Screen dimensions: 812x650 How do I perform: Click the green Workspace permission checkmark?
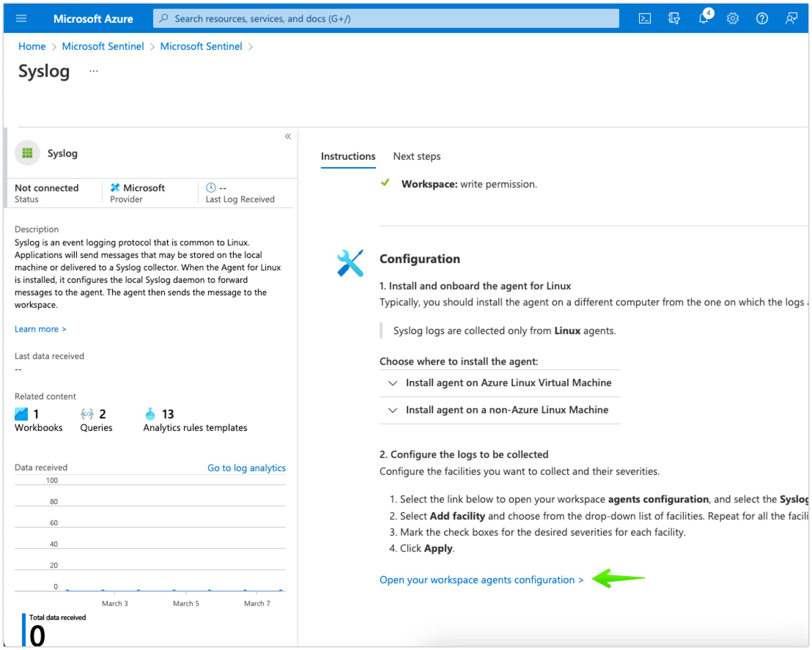click(x=385, y=182)
